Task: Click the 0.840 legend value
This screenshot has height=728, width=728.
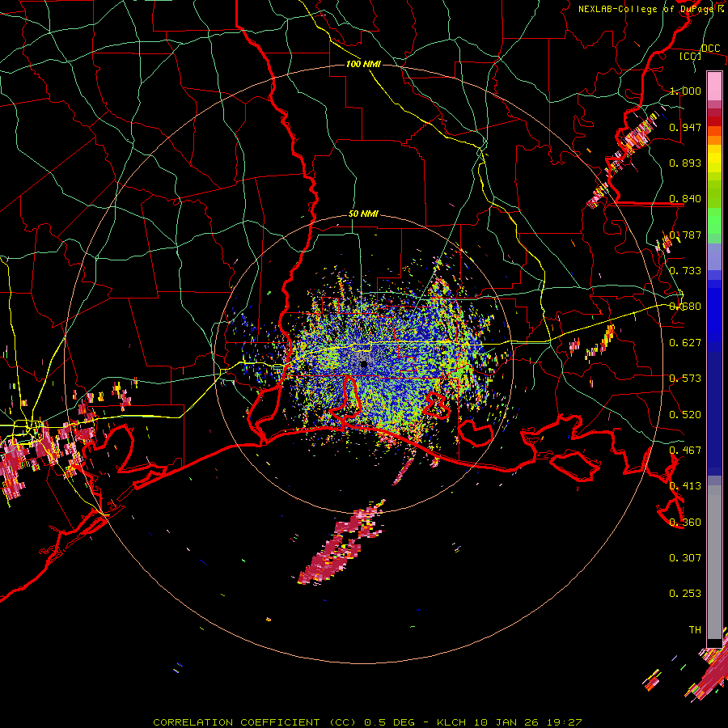Action: click(685, 199)
